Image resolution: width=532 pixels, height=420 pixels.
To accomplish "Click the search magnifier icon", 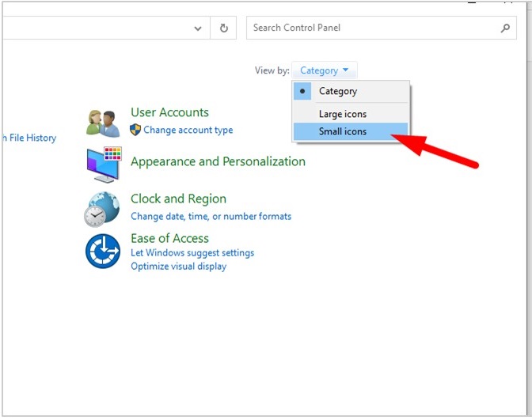I will [x=505, y=28].
